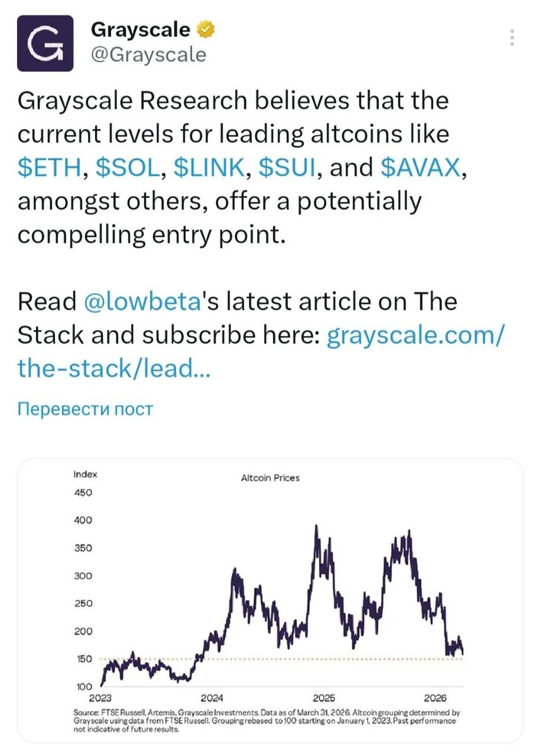Click 'Перевести пост' to translate the post
This screenshot has width=540, height=756.
click(x=84, y=409)
